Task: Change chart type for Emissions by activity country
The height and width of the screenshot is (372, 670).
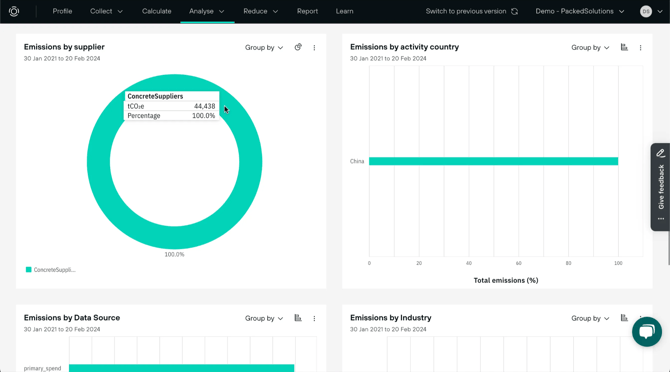Action: click(624, 47)
